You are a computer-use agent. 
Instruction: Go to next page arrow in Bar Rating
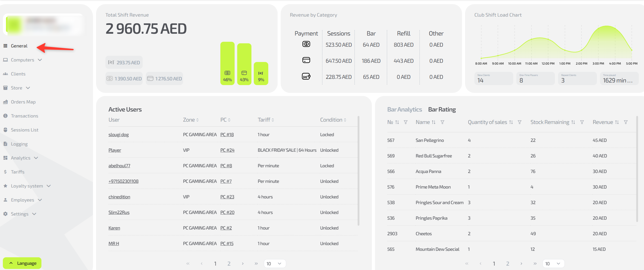(521, 264)
